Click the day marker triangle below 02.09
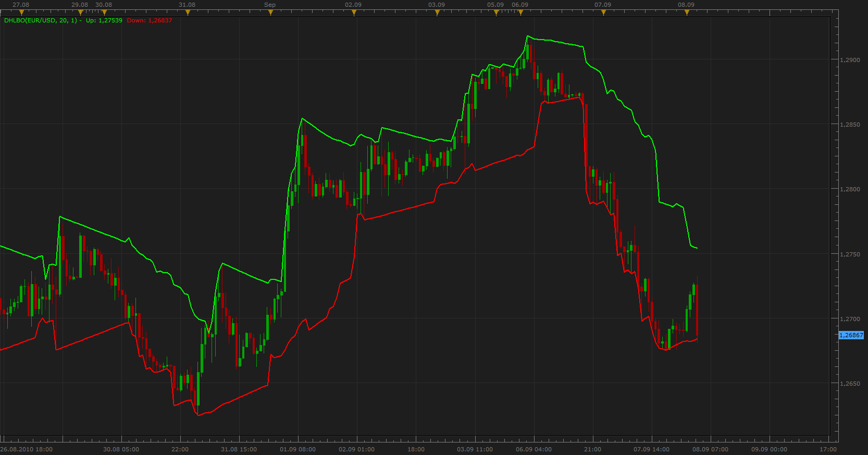 click(x=354, y=13)
